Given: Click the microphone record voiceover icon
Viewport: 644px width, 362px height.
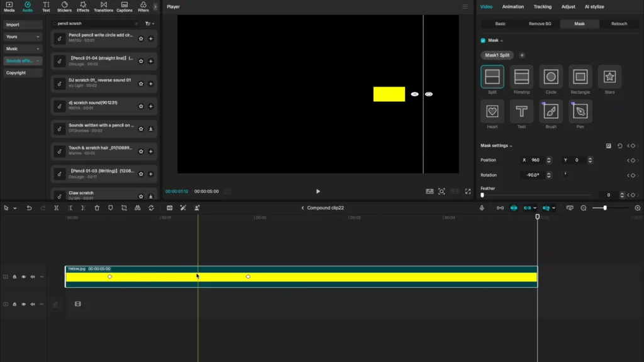Looking at the screenshot, I should [482, 208].
